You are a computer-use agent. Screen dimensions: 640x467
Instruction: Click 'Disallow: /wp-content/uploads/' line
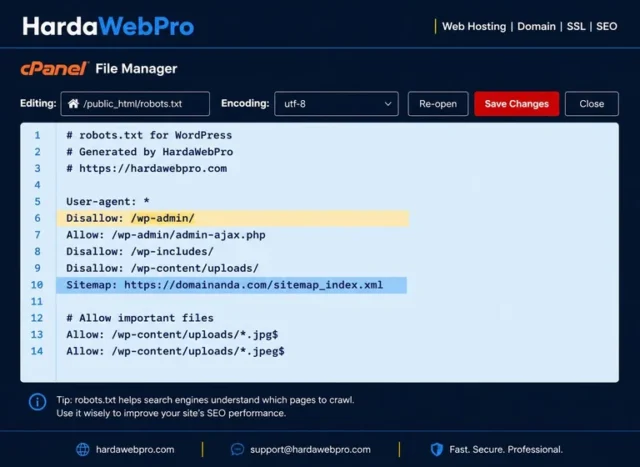pos(162,268)
